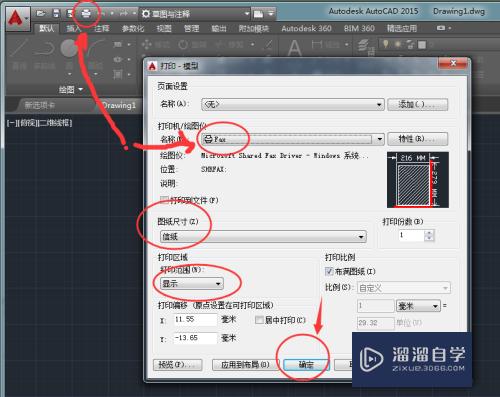500x397 pixels.
Task: Expand the quick access toolbar customize arrow
Action: click(271, 14)
